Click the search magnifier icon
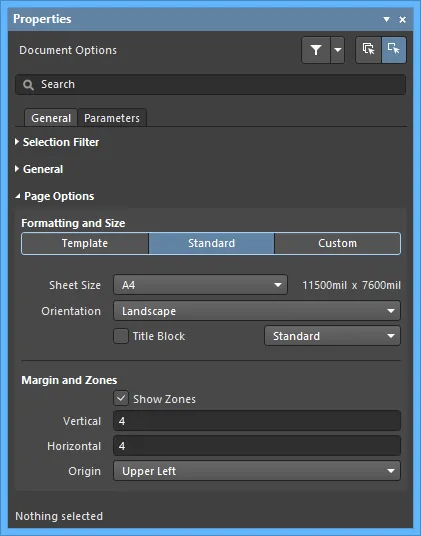421x536 pixels. click(x=28, y=85)
